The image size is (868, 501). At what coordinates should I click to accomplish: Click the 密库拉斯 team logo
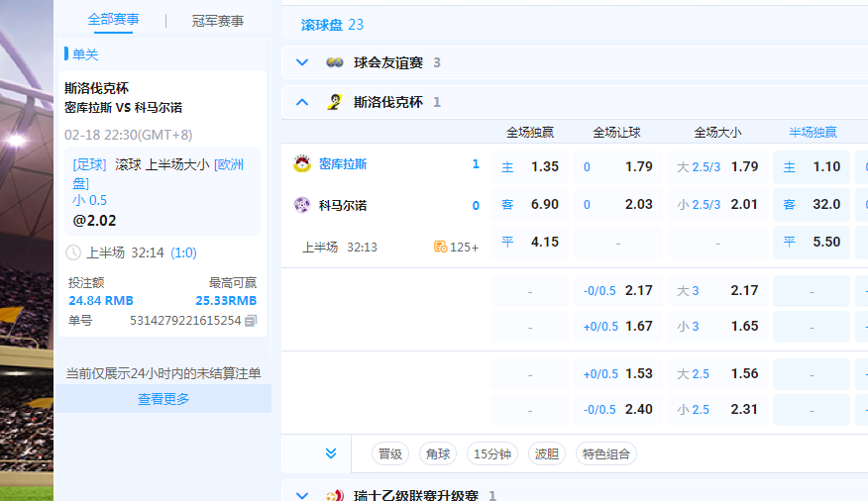pos(302,164)
